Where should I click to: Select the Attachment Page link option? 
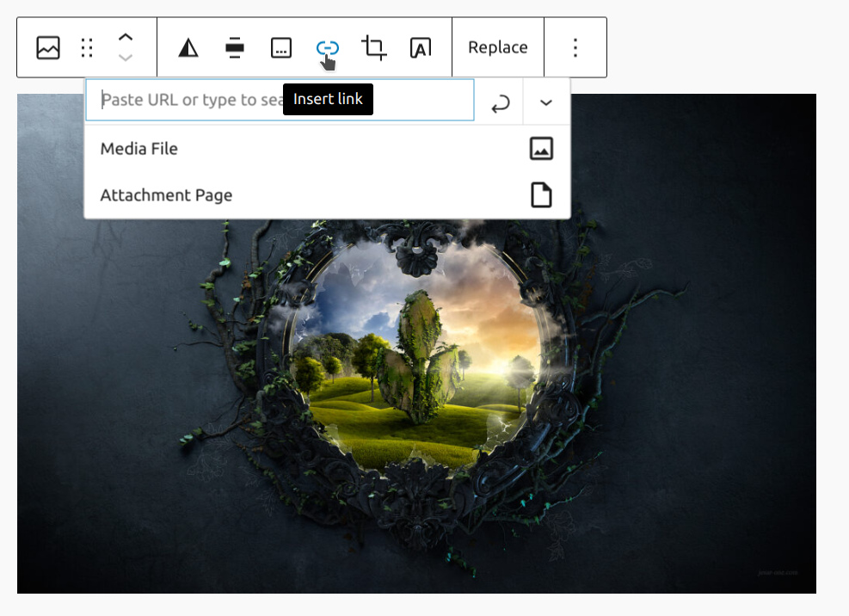pyautogui.click(x=166, y=194)
